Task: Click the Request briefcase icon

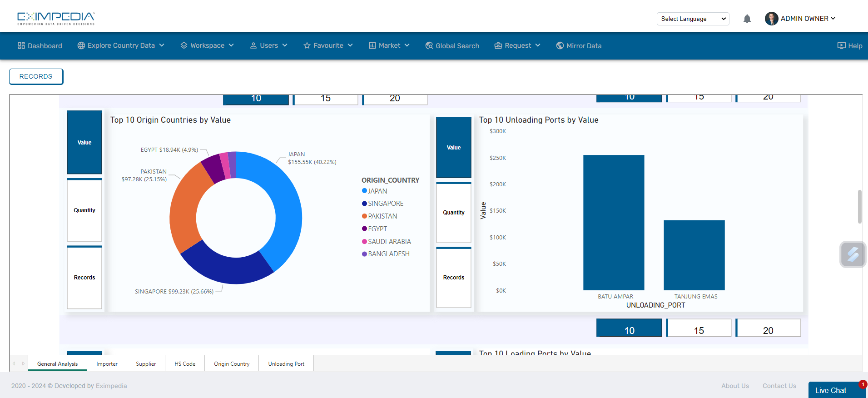Action: pos(498,45)
